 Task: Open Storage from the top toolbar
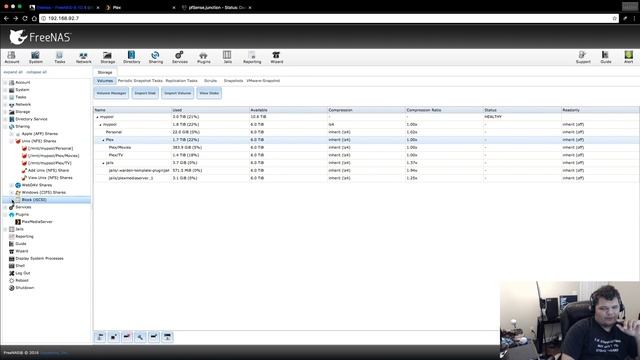pos(107,57)
